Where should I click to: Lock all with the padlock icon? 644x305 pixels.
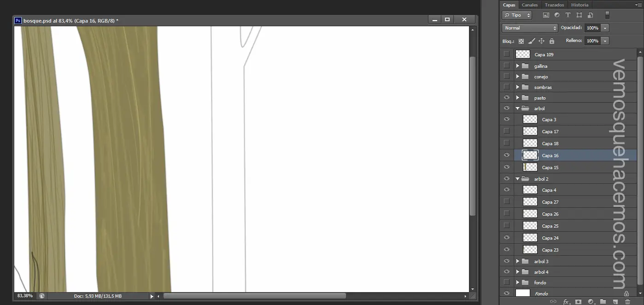(552, 41)
